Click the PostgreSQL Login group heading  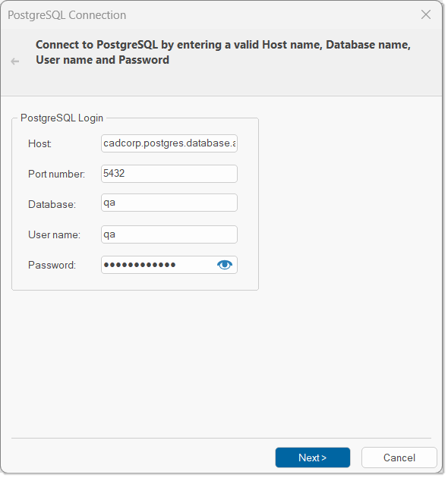(62, 118)
